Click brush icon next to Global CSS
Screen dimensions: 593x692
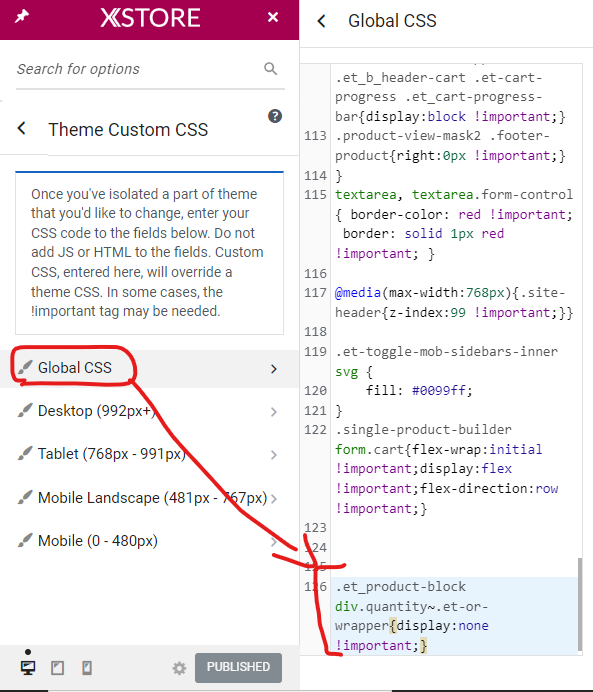tap(25, 367)
